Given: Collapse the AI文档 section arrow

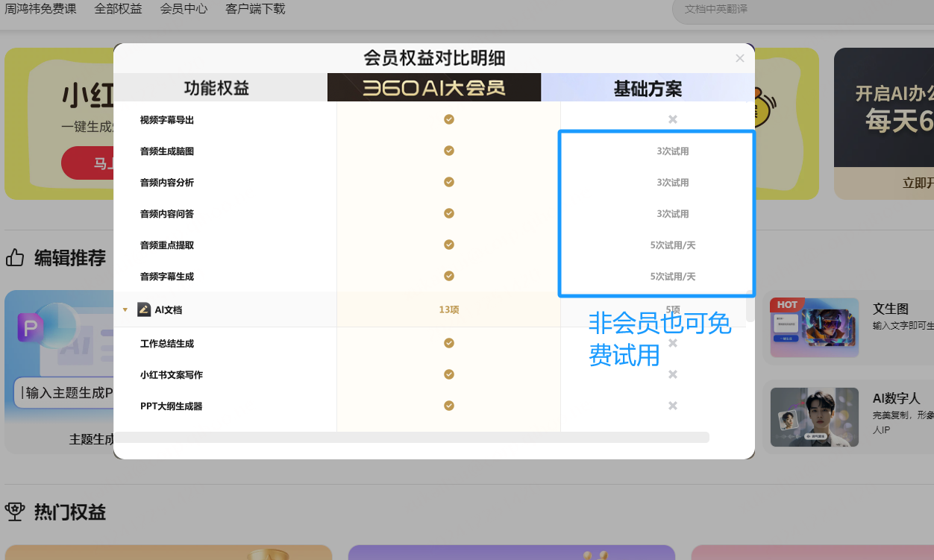Looking at the screenshot, I should pyautogui.click(x=125, y=309).
